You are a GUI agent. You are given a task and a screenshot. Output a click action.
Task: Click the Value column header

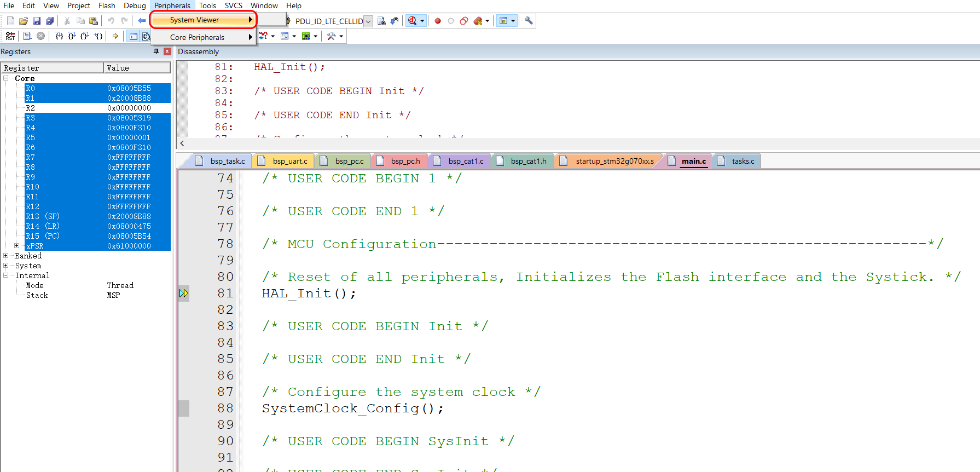[x=137, y=68]
